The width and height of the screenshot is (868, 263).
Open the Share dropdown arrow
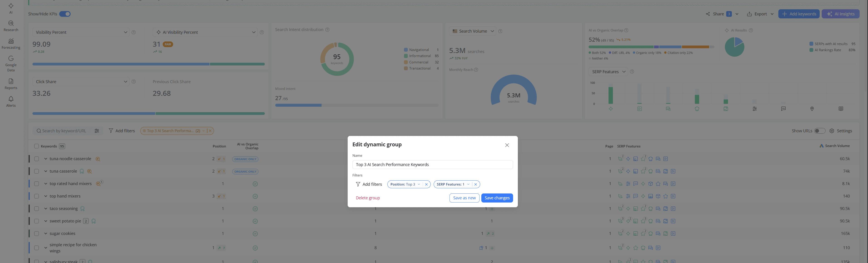coord(737,14)
